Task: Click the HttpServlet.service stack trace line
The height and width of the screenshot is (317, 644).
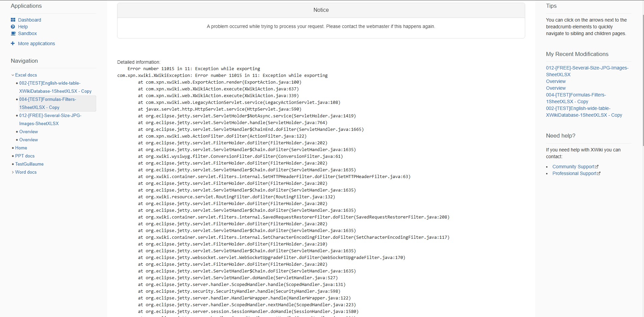Action: point(220,109)
